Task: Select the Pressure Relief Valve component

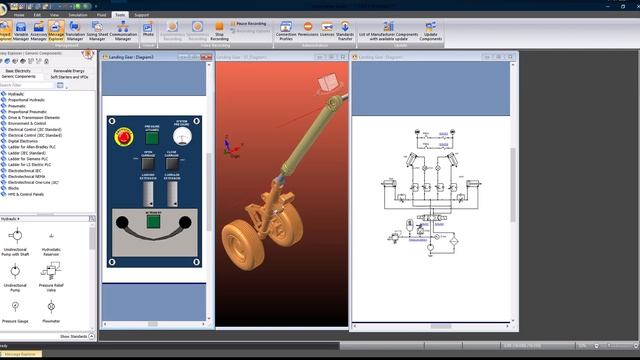Action: point(51,277)
